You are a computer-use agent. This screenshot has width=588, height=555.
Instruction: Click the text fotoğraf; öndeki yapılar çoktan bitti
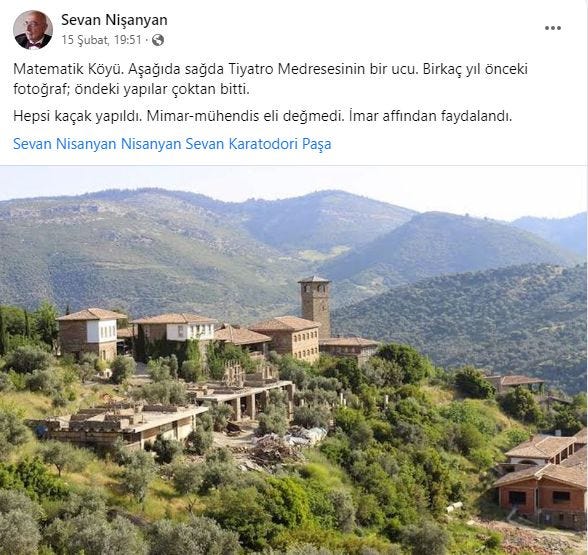[131, 90]
